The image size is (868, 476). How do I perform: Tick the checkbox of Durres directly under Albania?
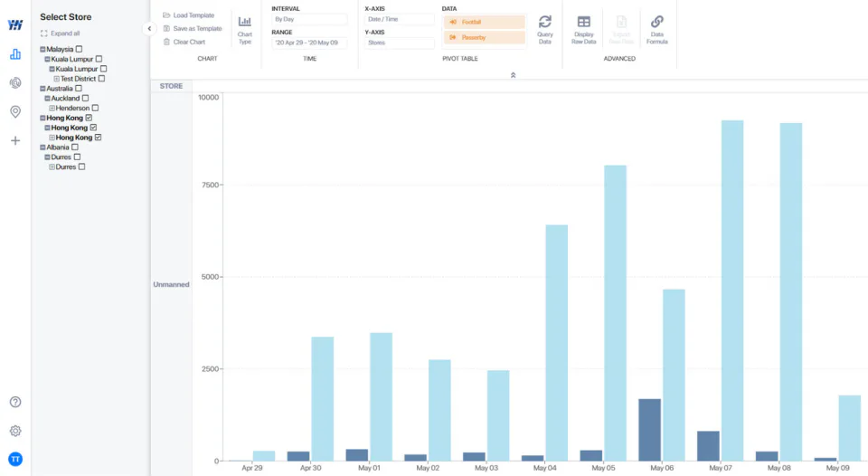[77, 157]
